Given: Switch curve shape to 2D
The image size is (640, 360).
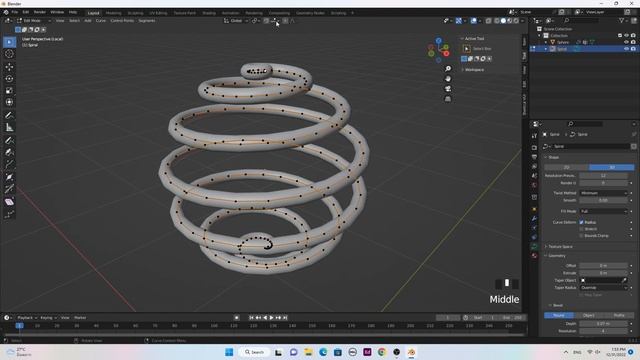Looking at the screenshot, I should pyautogui.click(x=567, y=167).
